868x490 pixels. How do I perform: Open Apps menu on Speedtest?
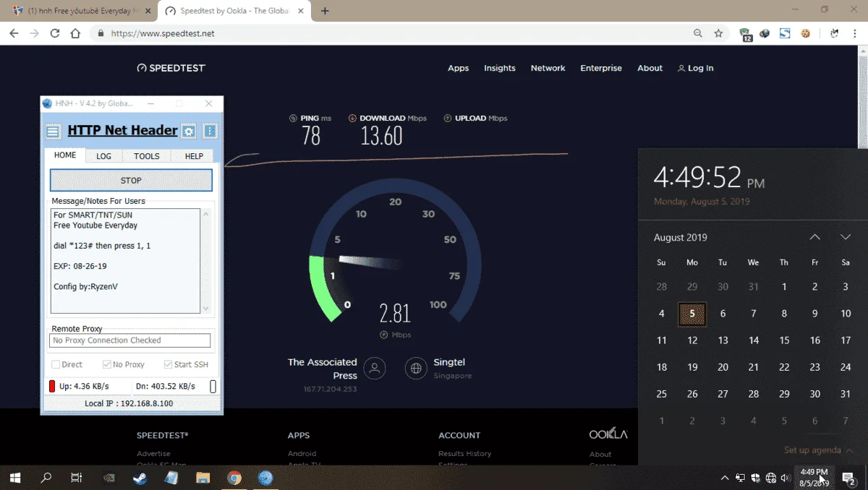(458, 68)
